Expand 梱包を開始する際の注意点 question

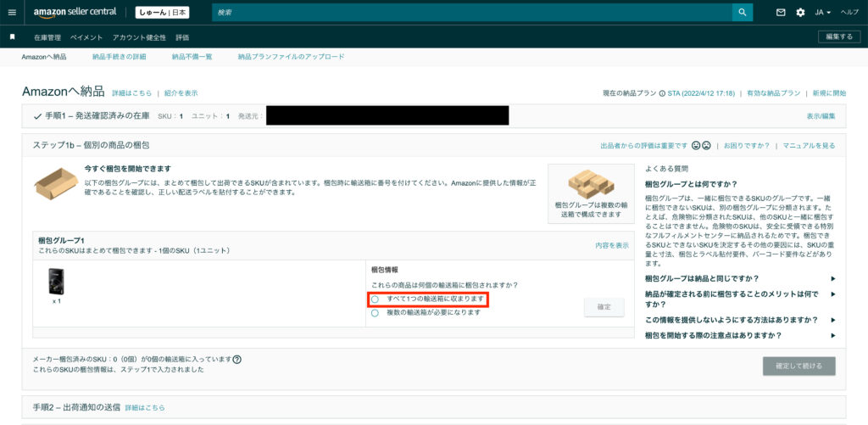coord(740,335)
